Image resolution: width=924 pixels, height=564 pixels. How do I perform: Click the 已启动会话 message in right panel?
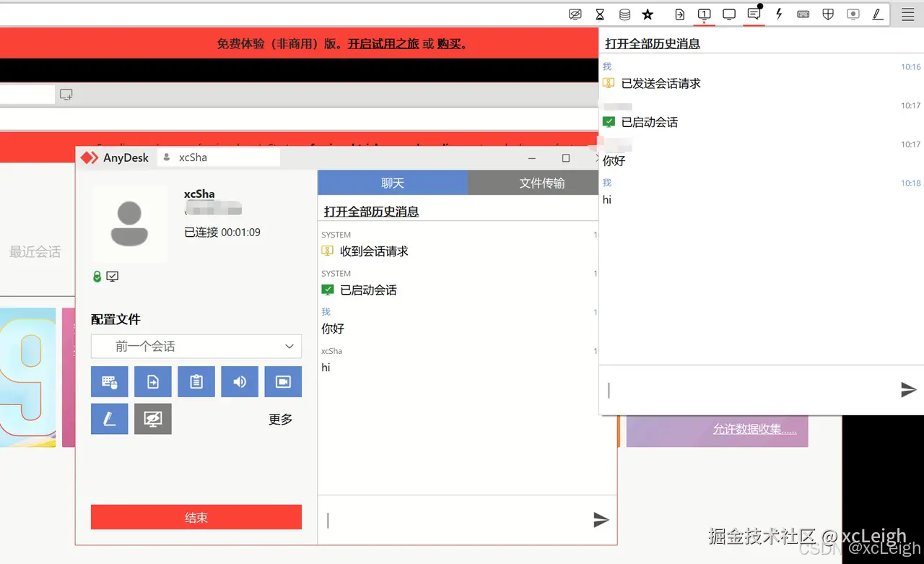point(650,123)
